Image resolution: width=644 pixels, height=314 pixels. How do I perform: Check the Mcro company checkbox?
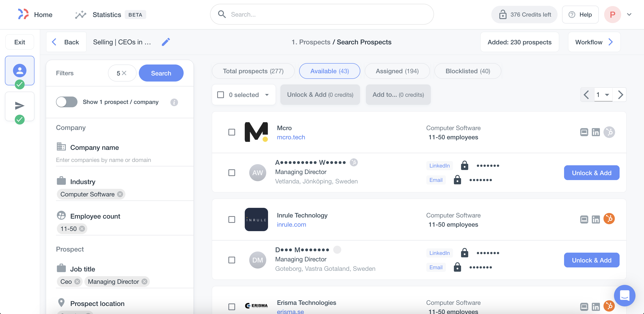232,132
